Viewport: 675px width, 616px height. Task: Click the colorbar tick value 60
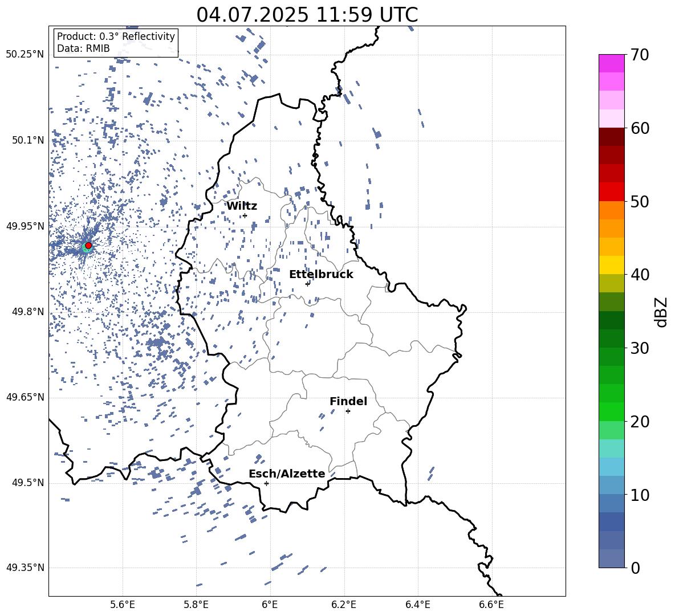(640, 128)
